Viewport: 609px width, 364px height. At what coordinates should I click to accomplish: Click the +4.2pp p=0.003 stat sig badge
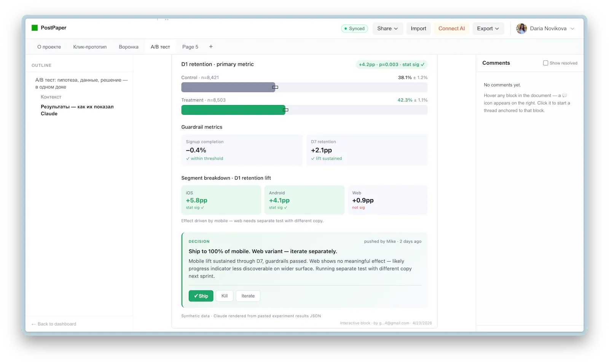coord(392,64)
